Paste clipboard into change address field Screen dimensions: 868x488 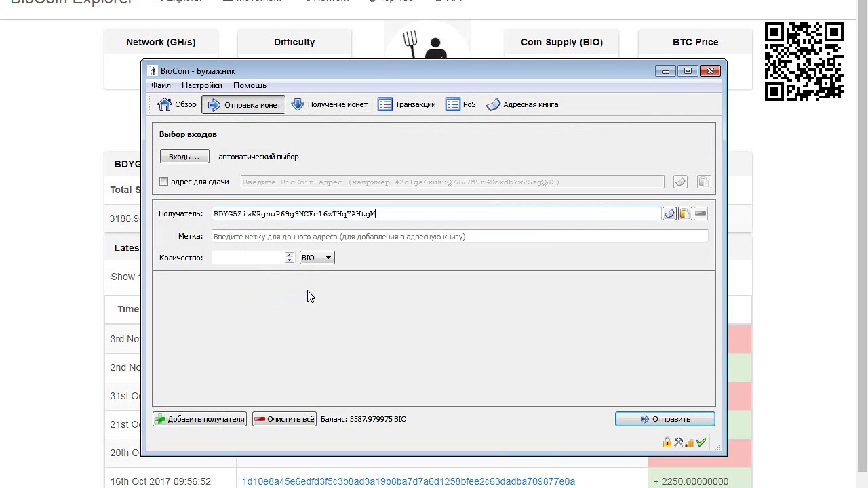pyautogui.click(x=703, y=182)
